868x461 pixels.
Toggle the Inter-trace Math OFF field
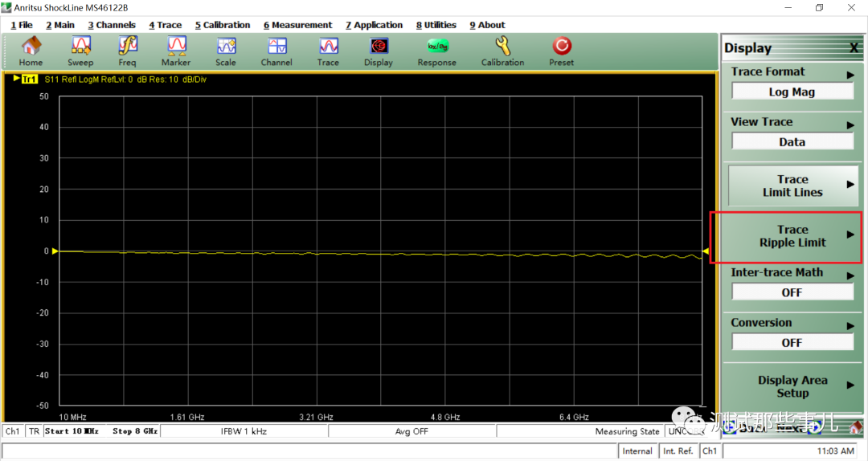coord(792,292)
